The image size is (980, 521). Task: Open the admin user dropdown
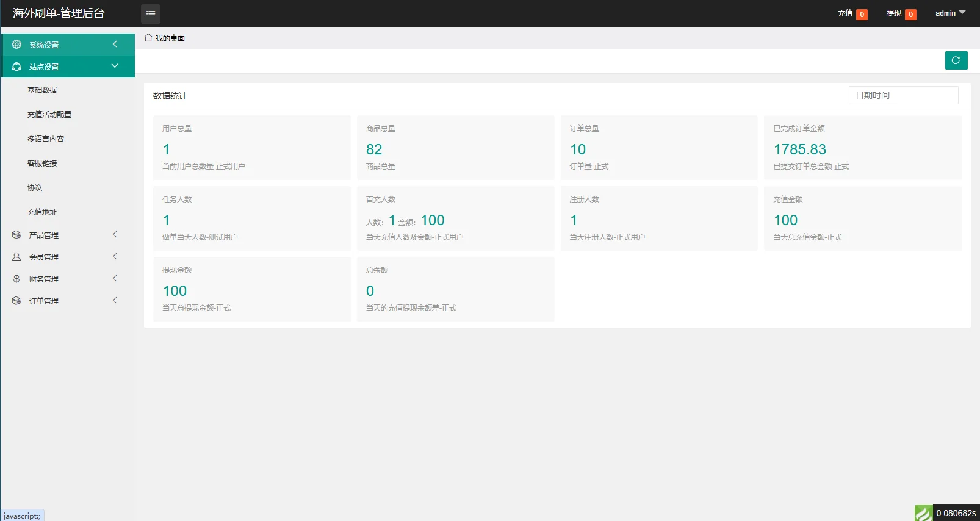pyautogui.click(x=950, y=13)
